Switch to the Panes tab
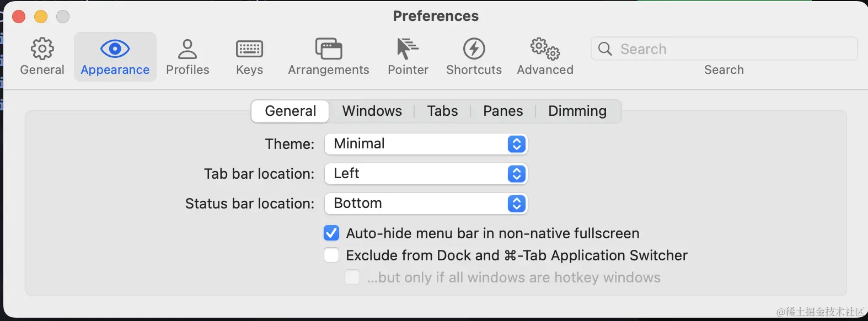Viewport: 868px width, 321px height. (x=502, y=111)
